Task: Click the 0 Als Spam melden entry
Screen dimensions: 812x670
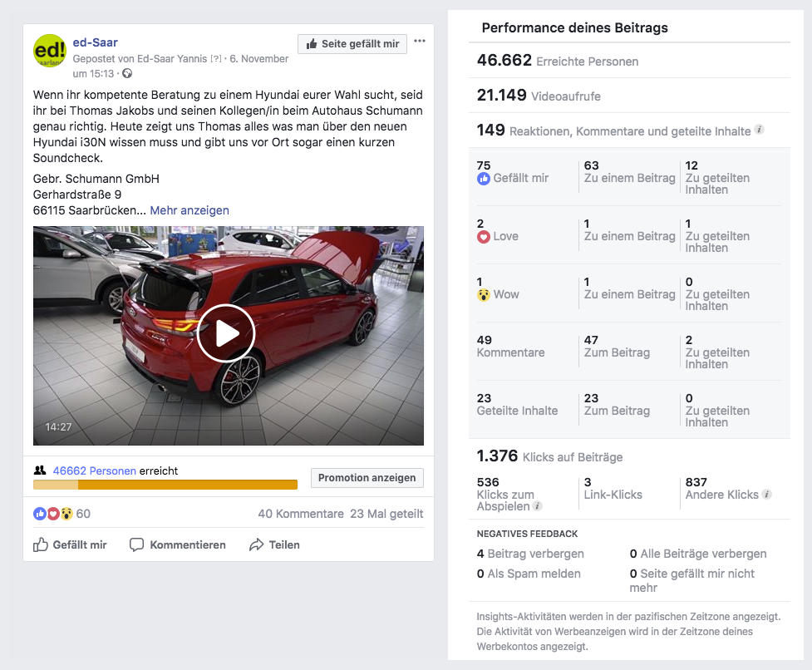Action: coord(529,574)
